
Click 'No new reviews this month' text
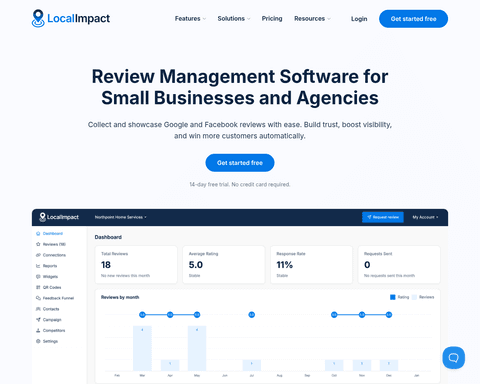[125, 276]
